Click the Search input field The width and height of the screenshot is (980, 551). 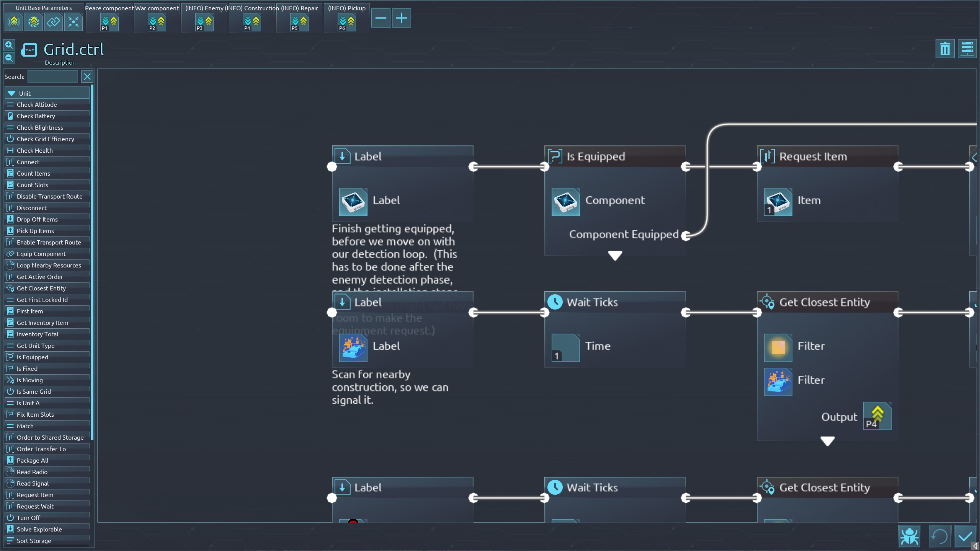53,77
